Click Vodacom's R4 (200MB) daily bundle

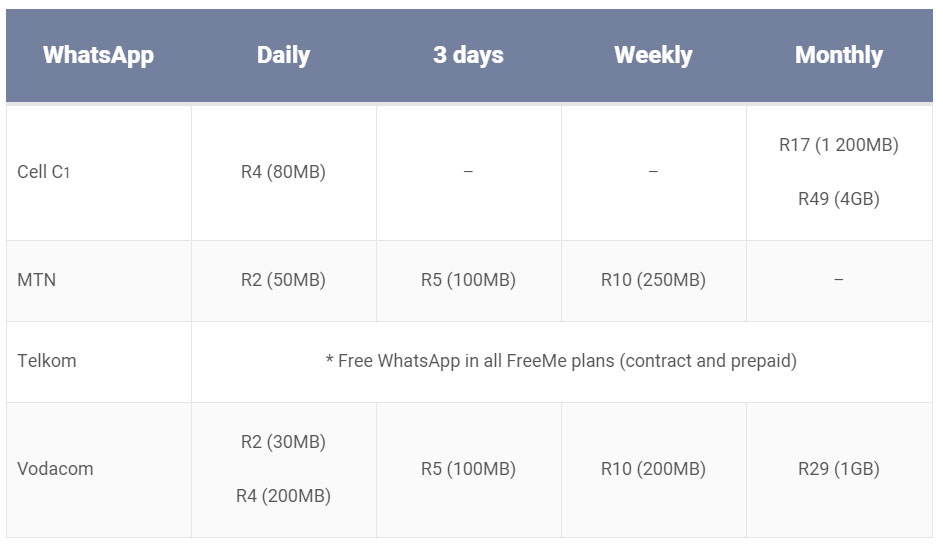pos(283,496)
